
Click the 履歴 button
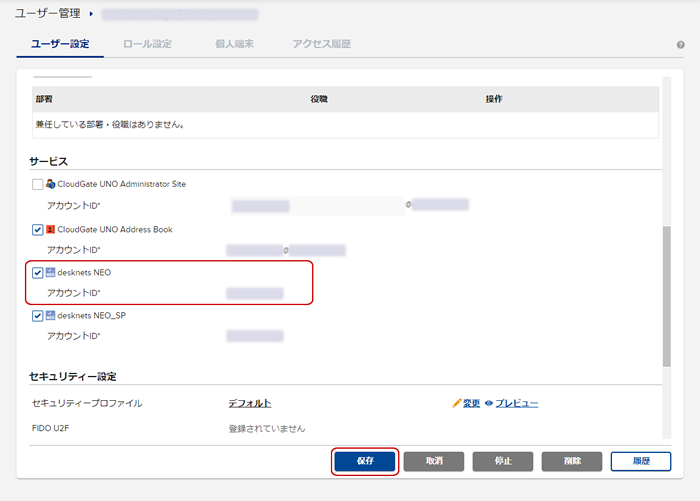(x=641, y=461)
